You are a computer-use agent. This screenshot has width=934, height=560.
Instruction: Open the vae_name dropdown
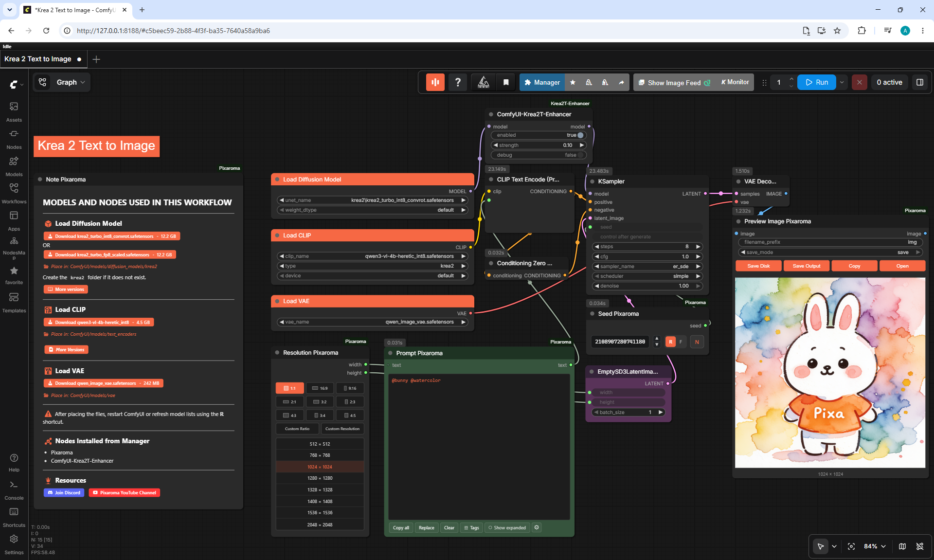tap(373, 322)
